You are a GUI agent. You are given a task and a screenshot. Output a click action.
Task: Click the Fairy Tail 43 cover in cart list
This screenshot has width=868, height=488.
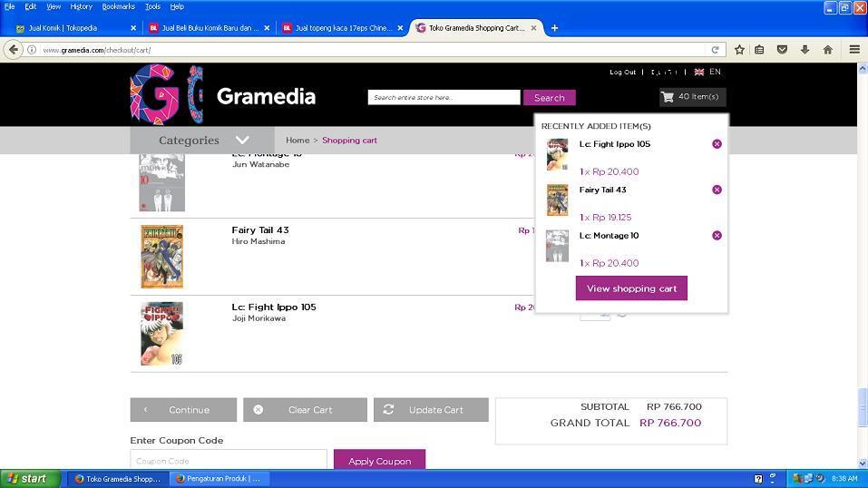click(x=161, y=257)
